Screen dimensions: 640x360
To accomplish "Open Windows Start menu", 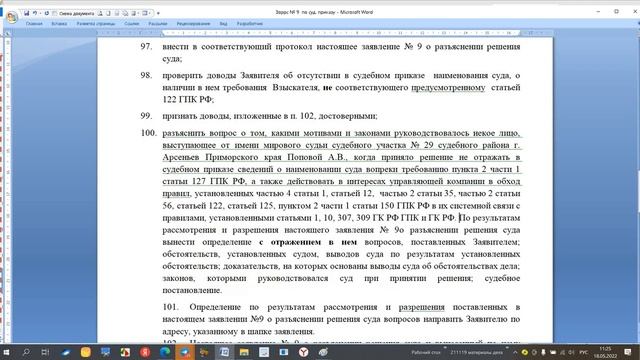I will (7, 352).
